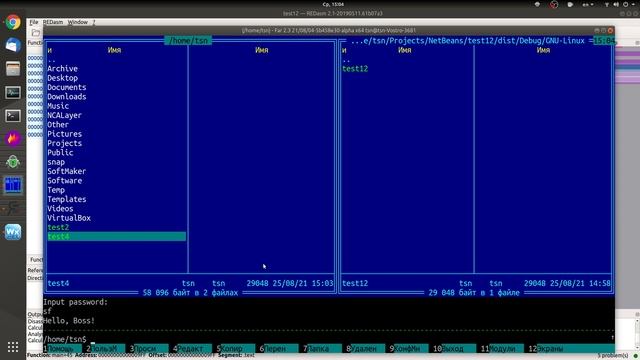Open the Window menu in REDasm
Screen dimensions: 640x360
78,22
